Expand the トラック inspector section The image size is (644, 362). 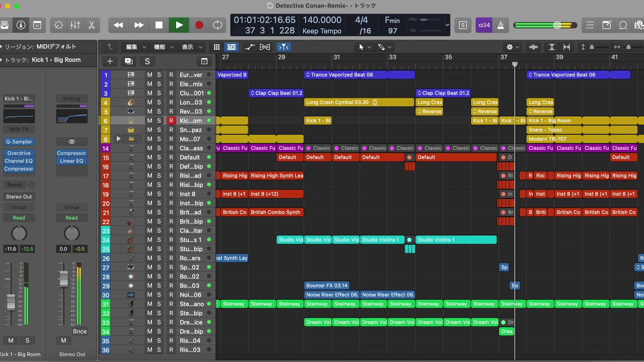pos(2,60)
